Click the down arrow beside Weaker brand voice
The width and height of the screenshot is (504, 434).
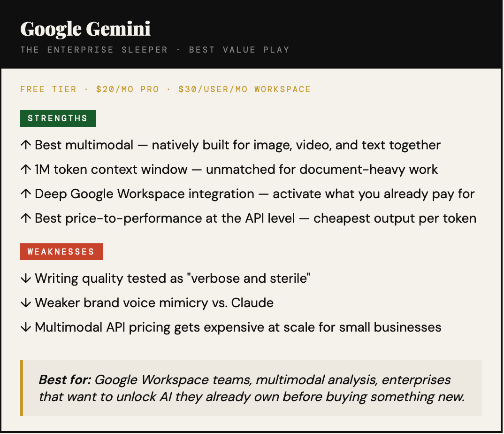26,303
